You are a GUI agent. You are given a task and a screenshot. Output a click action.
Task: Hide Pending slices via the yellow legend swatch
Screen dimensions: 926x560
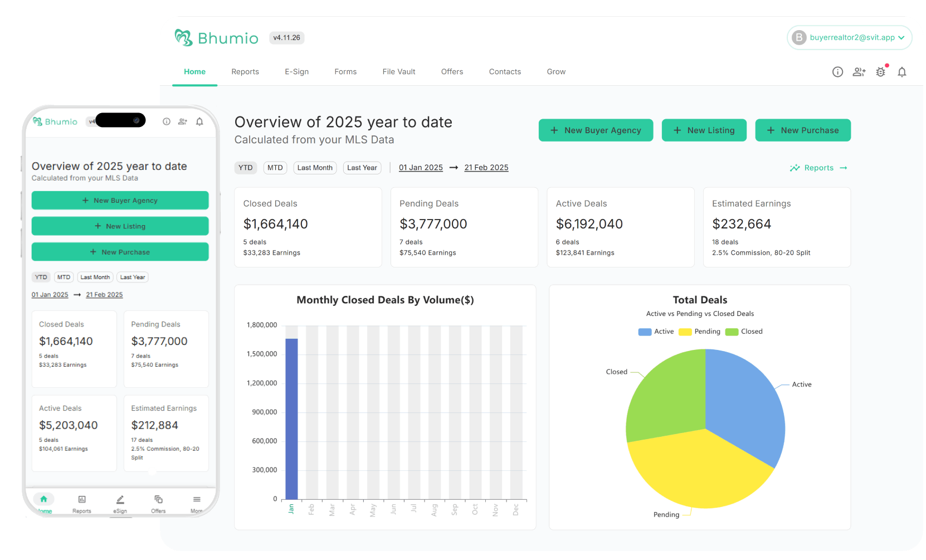pos(684,331)
